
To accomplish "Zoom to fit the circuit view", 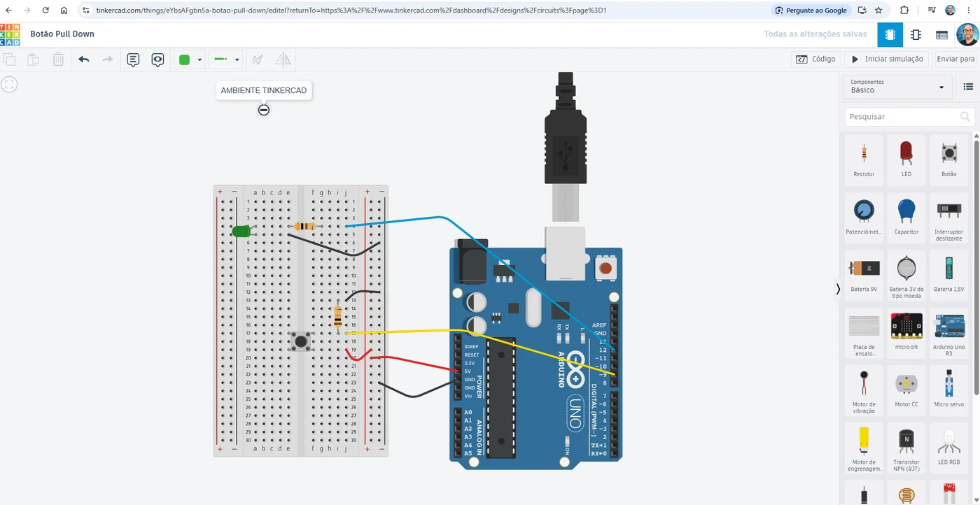I will point(9,85).
